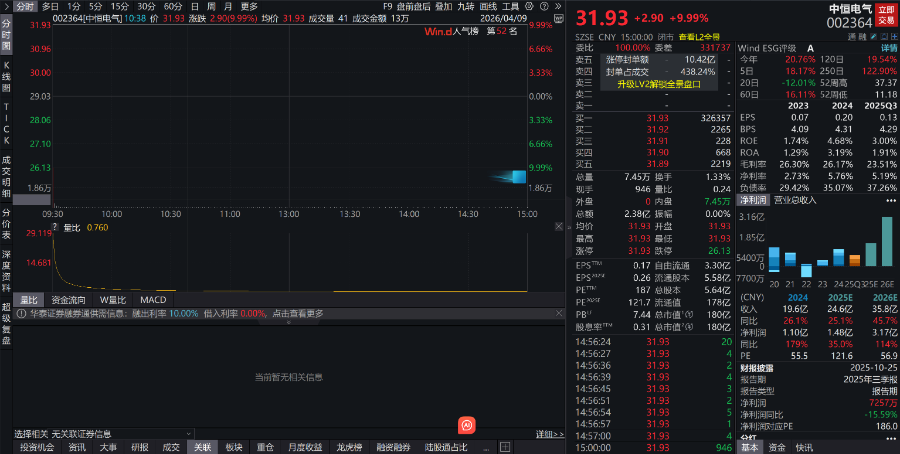Click the bell alert icon under stock code
900x454 pixels.
tap(884, 36)
